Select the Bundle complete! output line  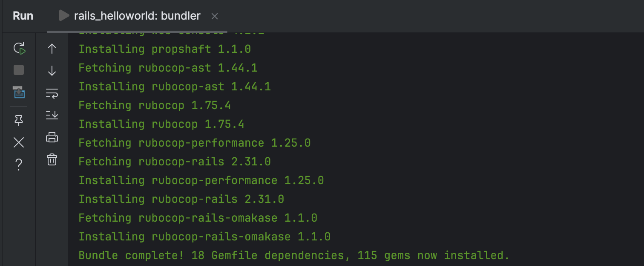[x=294, y=255]
